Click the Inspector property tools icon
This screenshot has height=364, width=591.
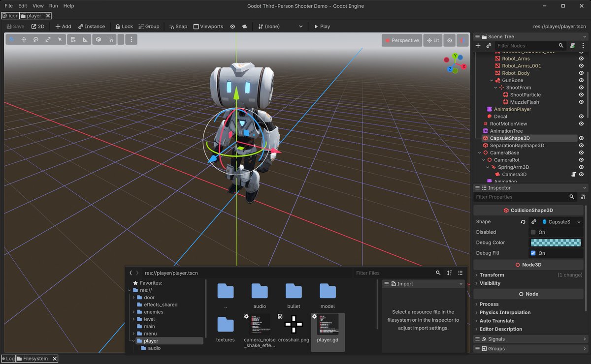point(584,197)
